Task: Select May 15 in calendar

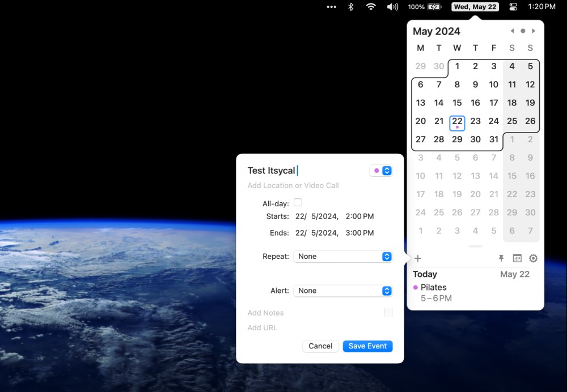Action: [457, 103]
